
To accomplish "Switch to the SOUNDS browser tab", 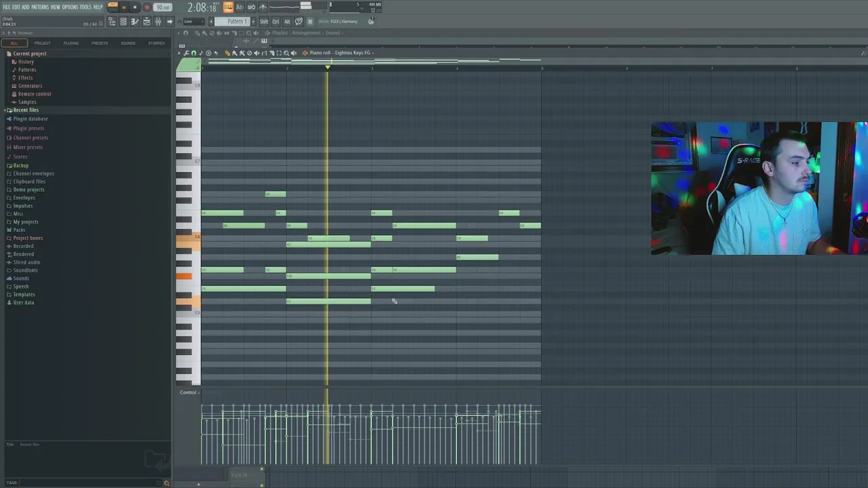I will tap(127, 43).
